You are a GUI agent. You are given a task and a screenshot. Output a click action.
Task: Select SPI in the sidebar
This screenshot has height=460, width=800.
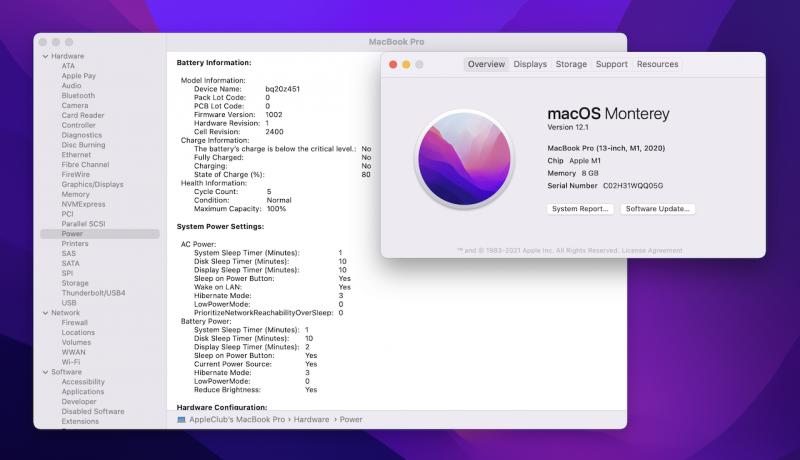coord(67,273)
